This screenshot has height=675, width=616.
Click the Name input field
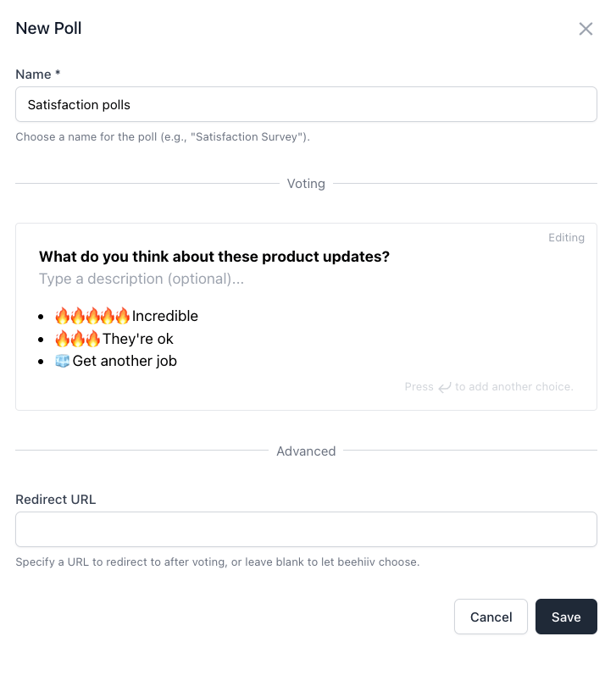click(x=306, y=104)
